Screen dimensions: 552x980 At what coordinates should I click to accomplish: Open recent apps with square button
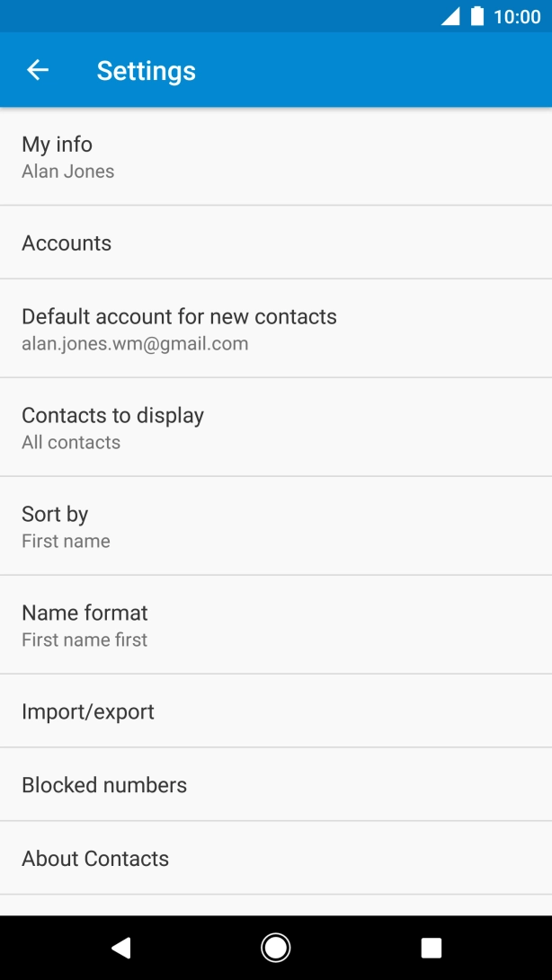click(x=432, y=948)
